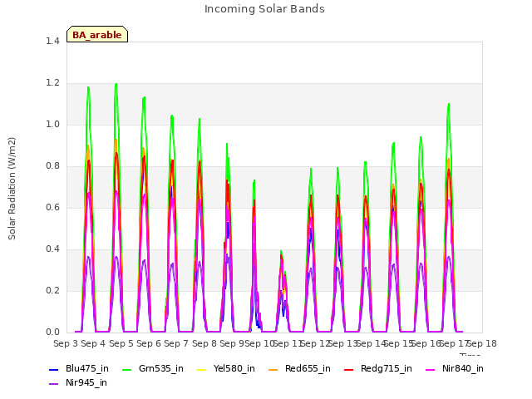The height and width of the screenshot is (399, 532).
Task: Click the Sep 8 x-axis label
Action: 204,343
